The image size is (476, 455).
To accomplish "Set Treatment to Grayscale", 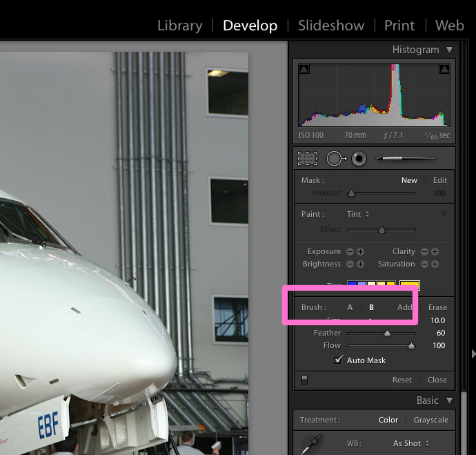I will coord(430,420).
